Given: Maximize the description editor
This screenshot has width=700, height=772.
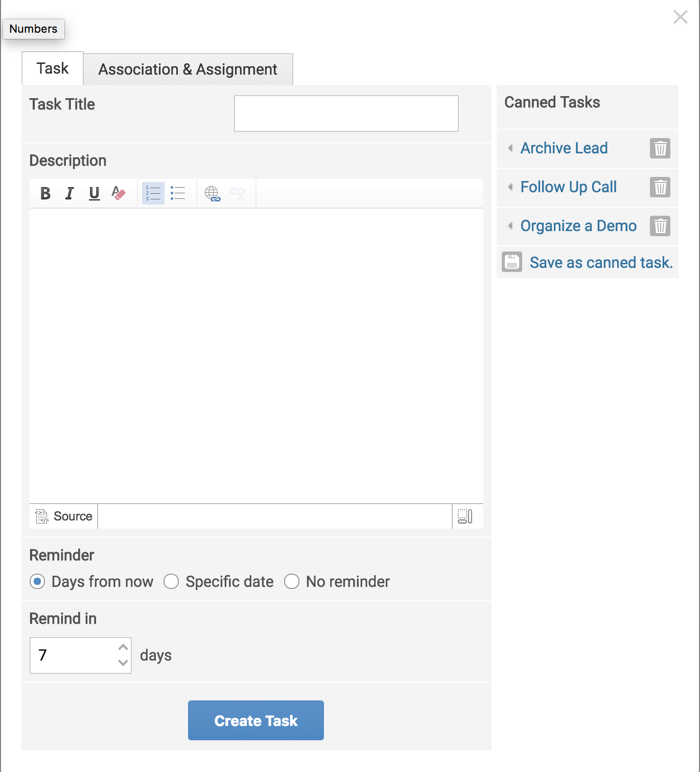Looking at the screenshot, I should (x=466, y=516).
